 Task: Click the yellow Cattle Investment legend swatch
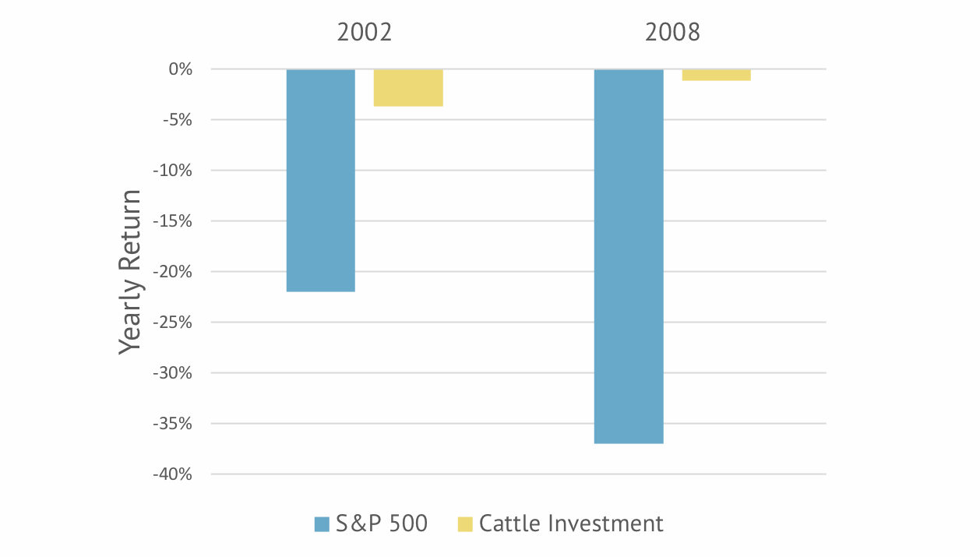(465, 524)
